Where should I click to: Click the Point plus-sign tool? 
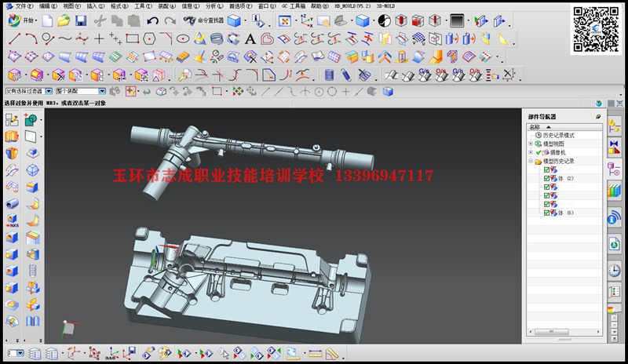click(99, 38)
